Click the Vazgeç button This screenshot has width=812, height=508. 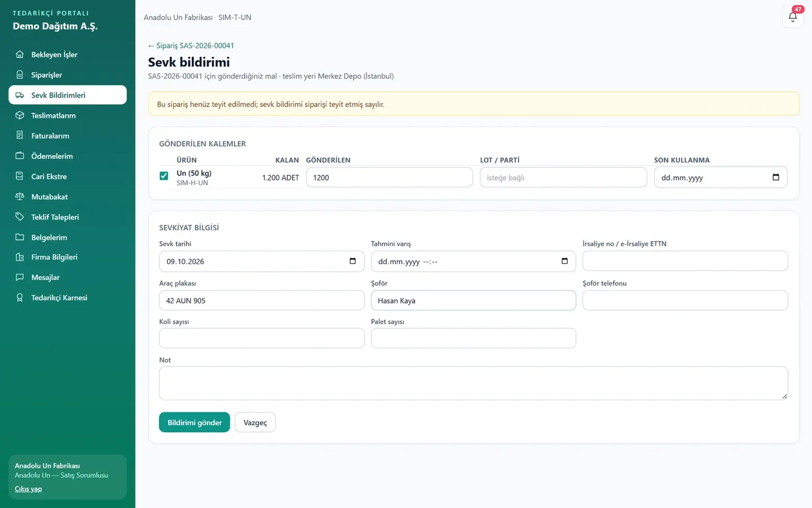[x=255, y=422]
